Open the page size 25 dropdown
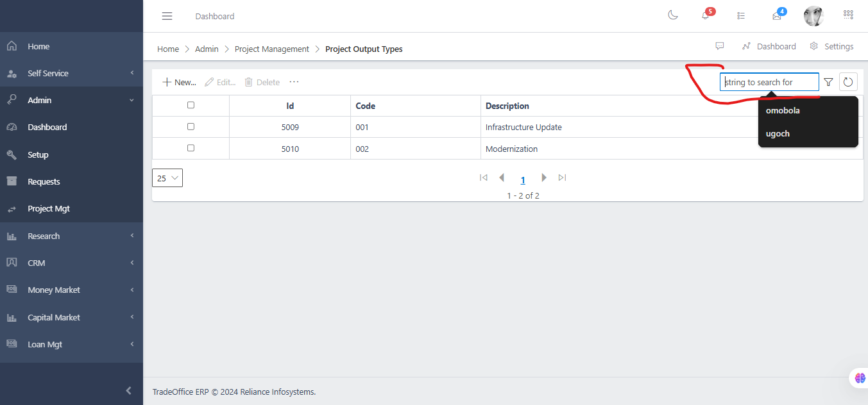Viewport: 868px width, 405px height. (x=167, y=178)
